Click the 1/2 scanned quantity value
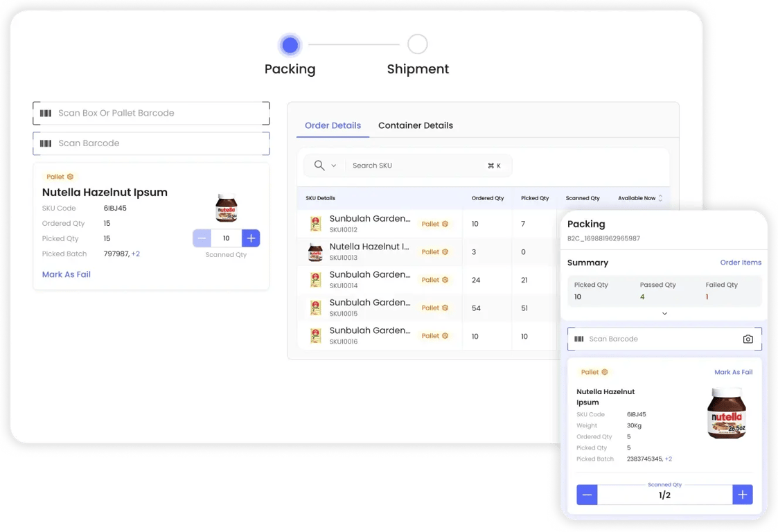Screen dimensions: 778x532 tap(665, 495)
